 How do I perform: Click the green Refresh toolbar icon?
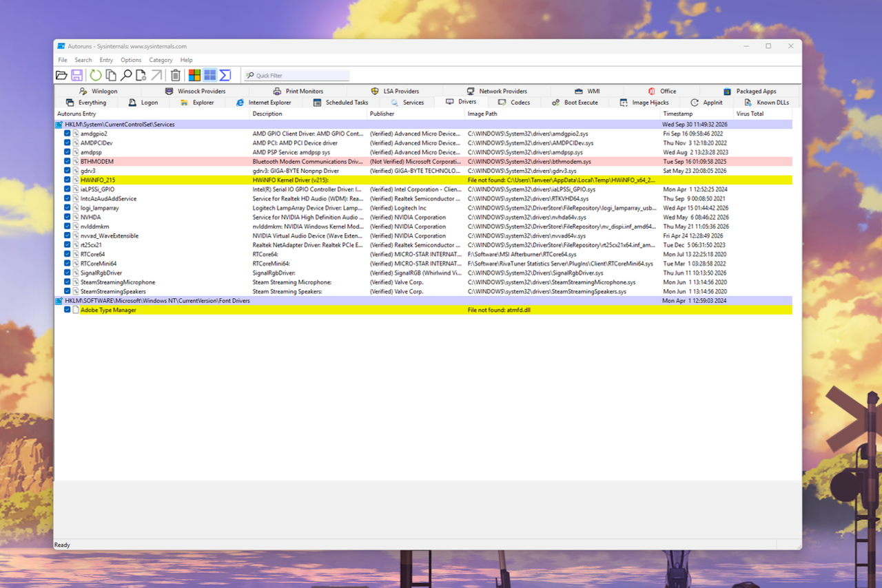point(96,75)
